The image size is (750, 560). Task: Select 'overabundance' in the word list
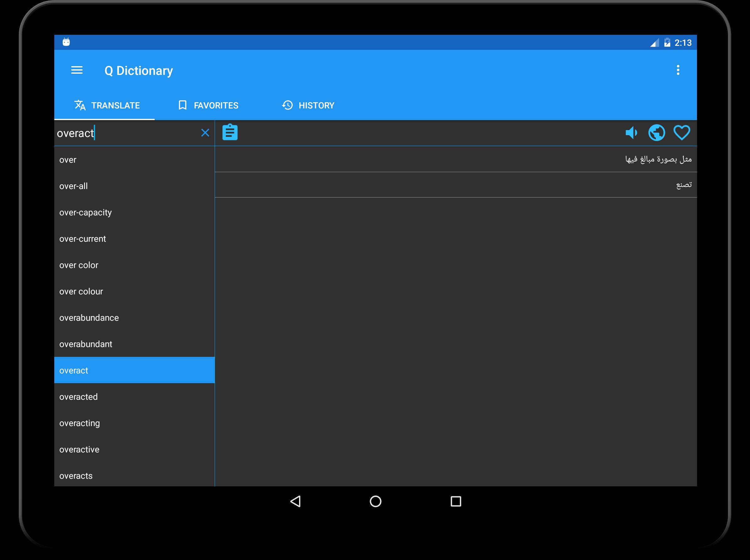(134, 318)
